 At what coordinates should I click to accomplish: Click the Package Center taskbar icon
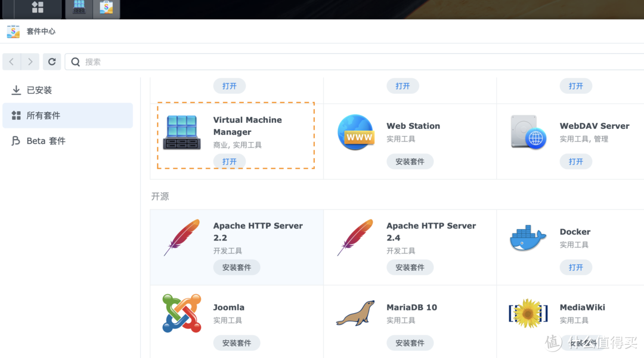(106, 8)
